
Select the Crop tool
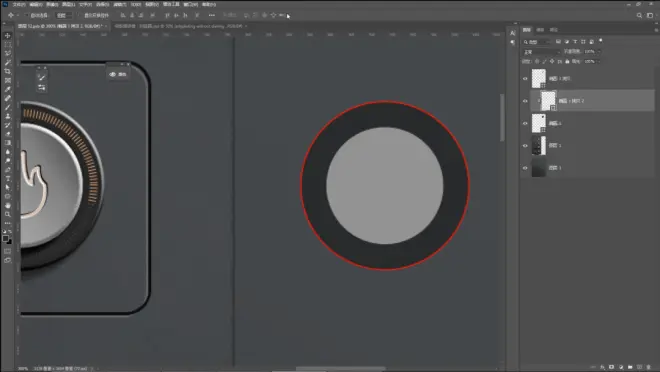tap(8, 71)
